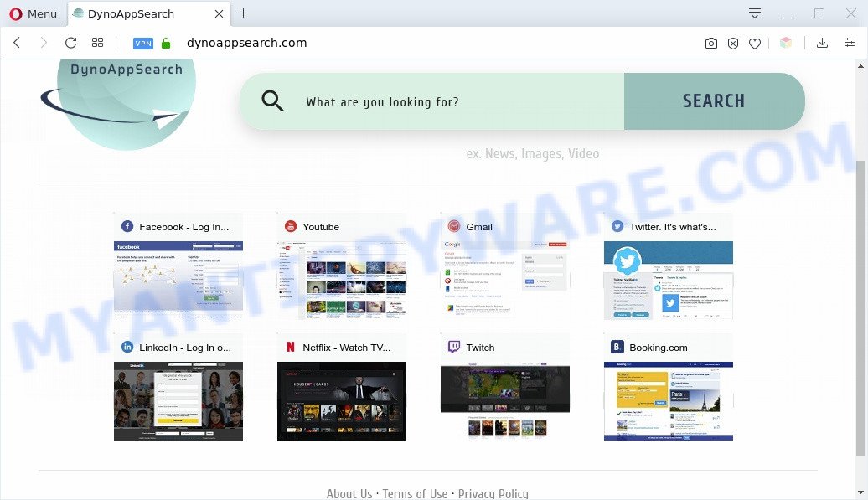
Task: Open the Opera Menu button
Action: (34, 14)
